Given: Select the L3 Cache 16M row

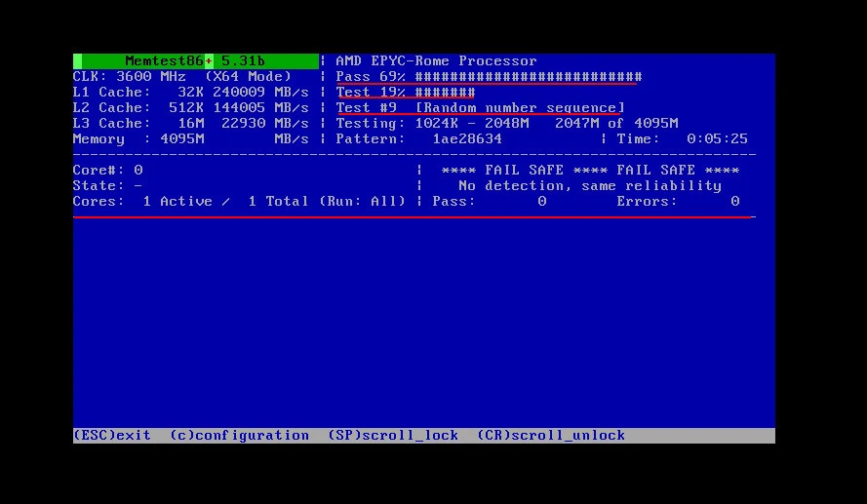Looking at the screenshot, I should (x=191, y=124).
